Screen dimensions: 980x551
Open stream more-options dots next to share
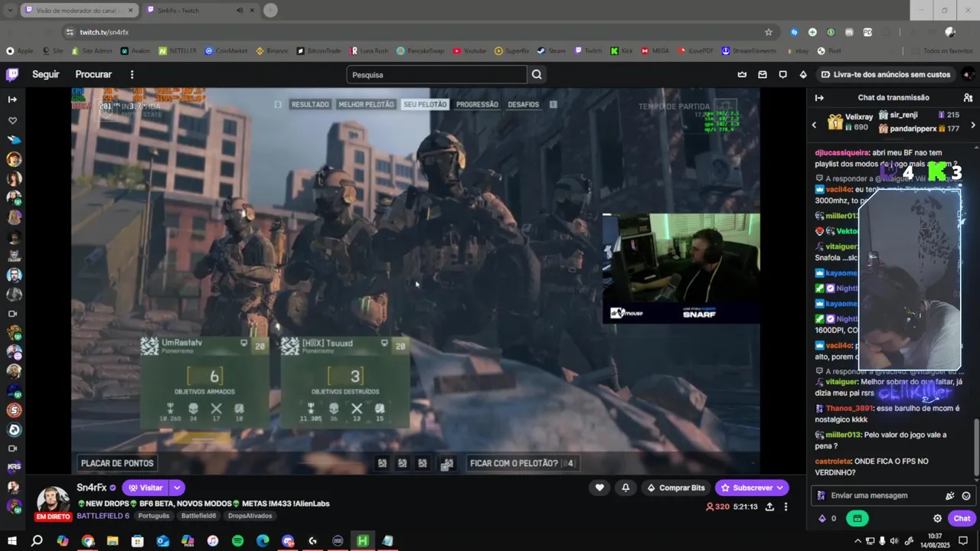click(786, 507)
